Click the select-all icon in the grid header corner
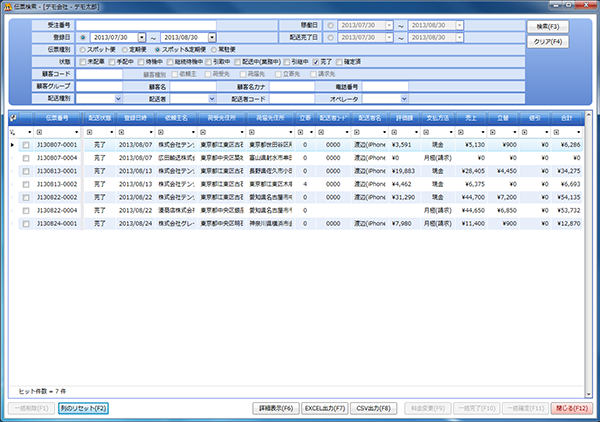This screenshot has height=422, width=600. click(x=13, y=118)
